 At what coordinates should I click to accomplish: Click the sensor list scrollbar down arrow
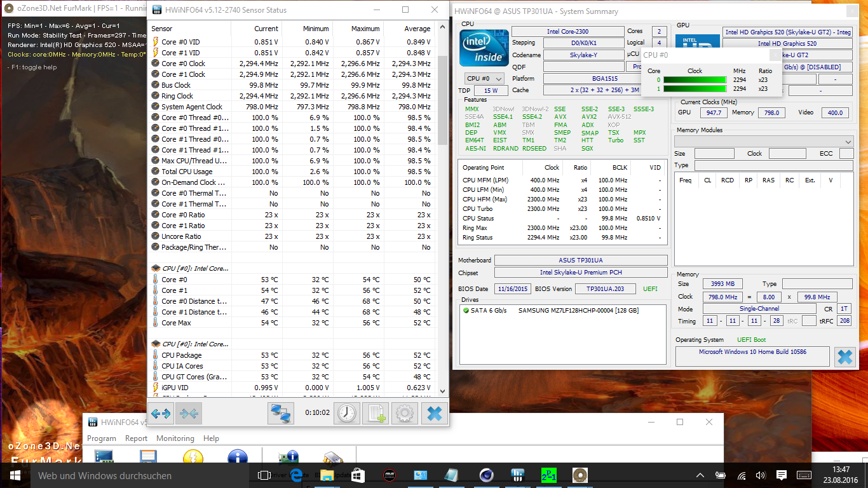(442, 391)
